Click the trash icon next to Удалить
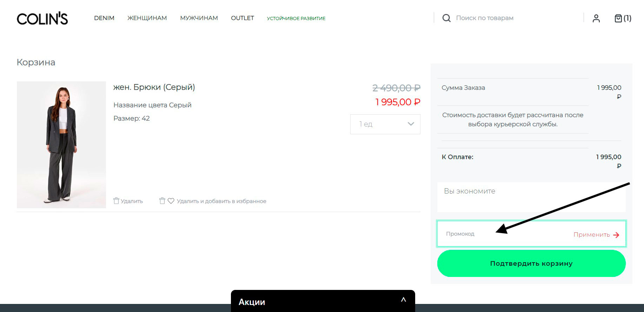 click(x=116, y=201)
